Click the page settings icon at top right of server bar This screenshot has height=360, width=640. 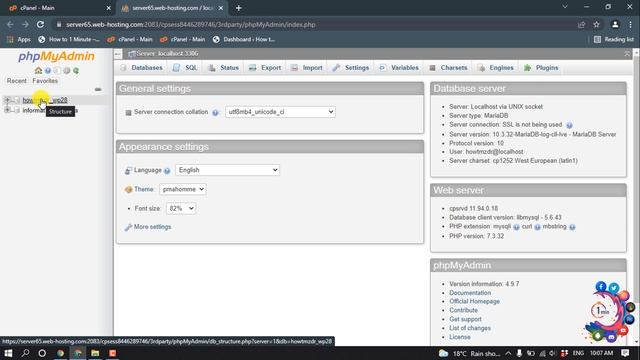[x=627, y=53]
